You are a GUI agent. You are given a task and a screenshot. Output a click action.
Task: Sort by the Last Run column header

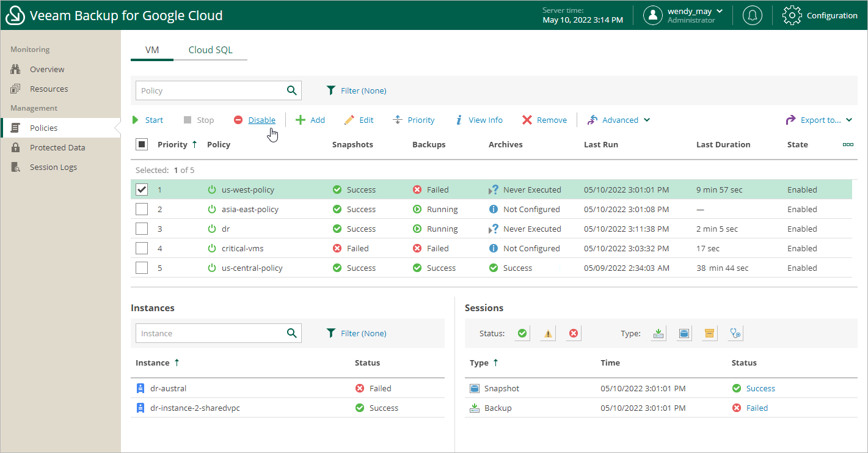click(x=601, y=144)
